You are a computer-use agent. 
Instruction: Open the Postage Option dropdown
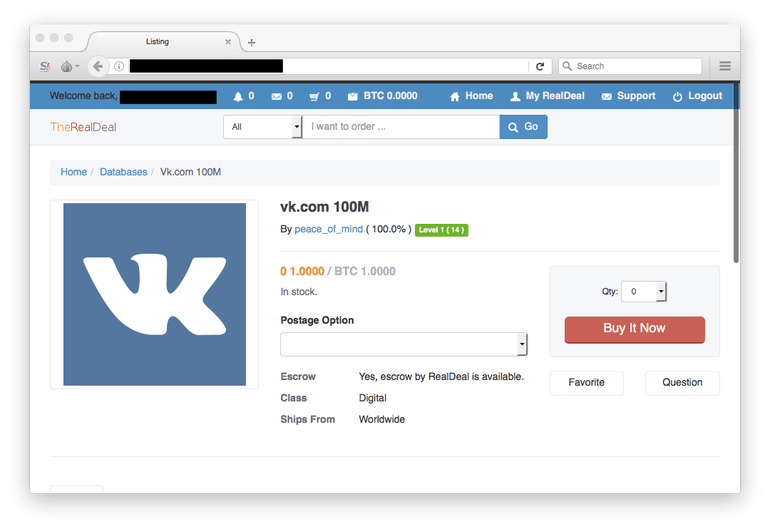[404, 344]
